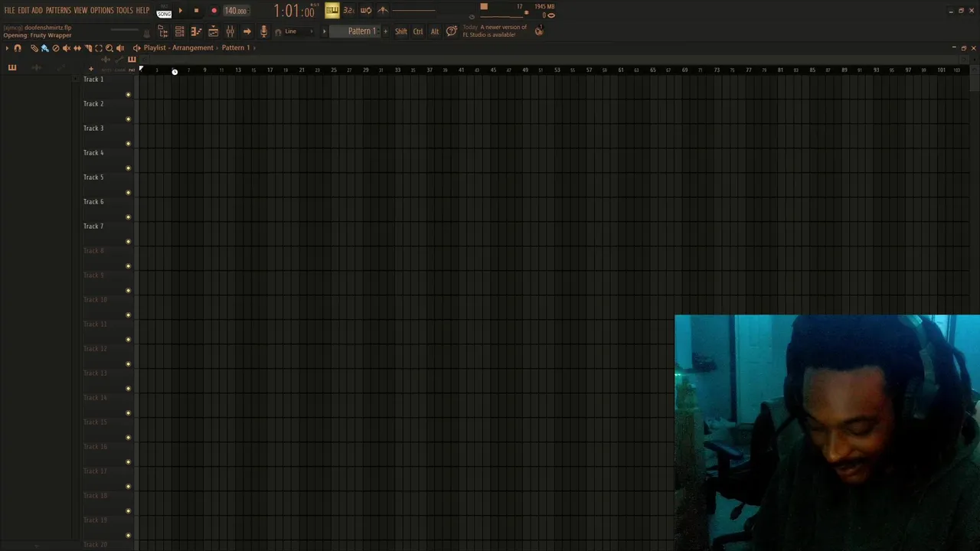Click the global snap magnet icon before Line
The image size is (980, 551).
(x=278, y=32)
